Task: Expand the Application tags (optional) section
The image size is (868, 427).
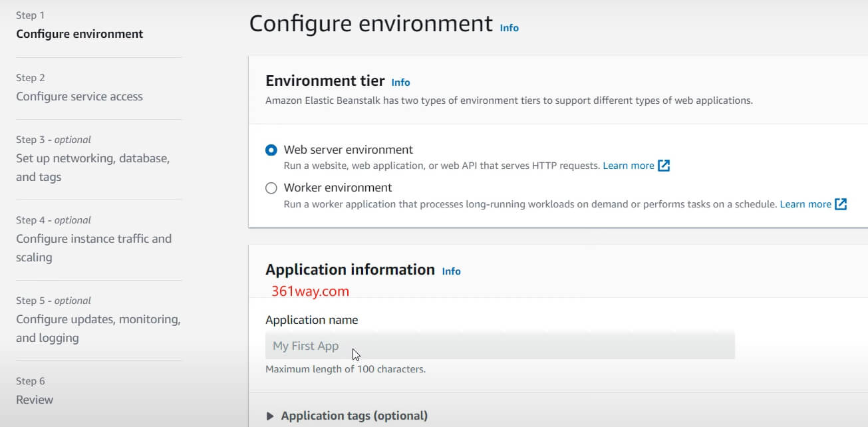Action: (x=354, y=416)
